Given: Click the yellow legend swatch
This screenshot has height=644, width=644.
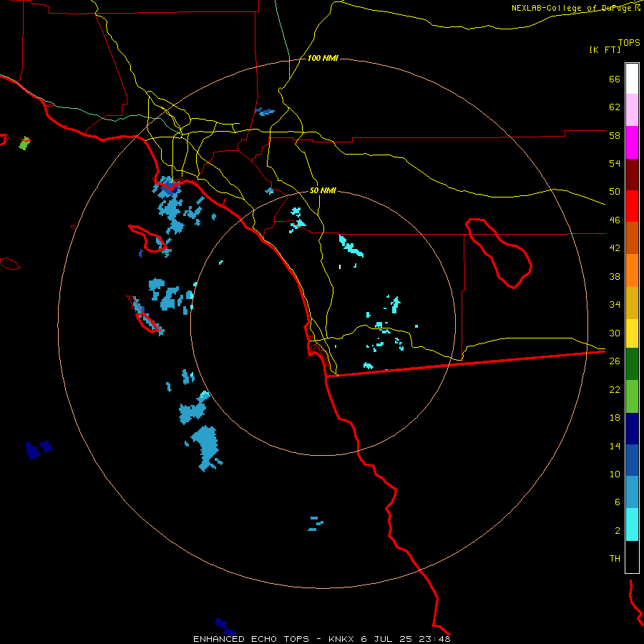Looking at the screenshot, I should 632,333.
